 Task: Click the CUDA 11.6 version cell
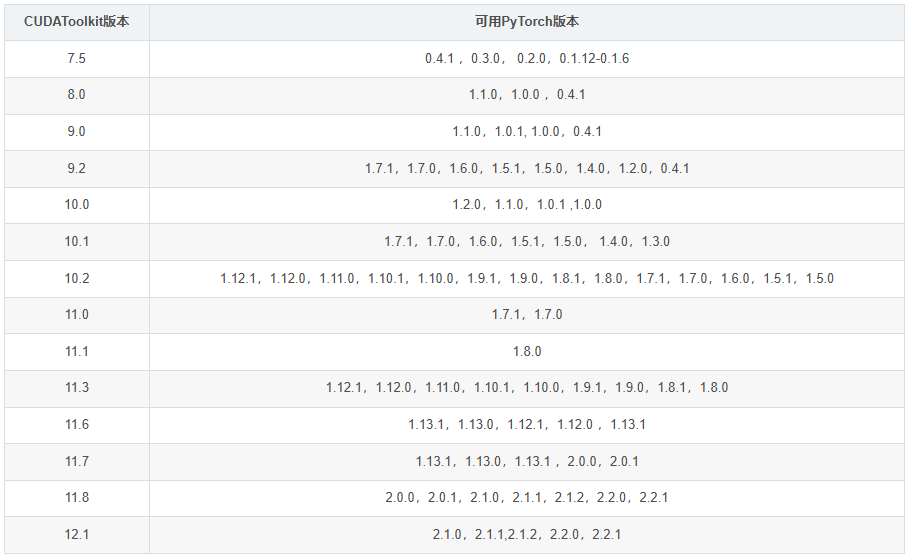(x=77, y=424)
